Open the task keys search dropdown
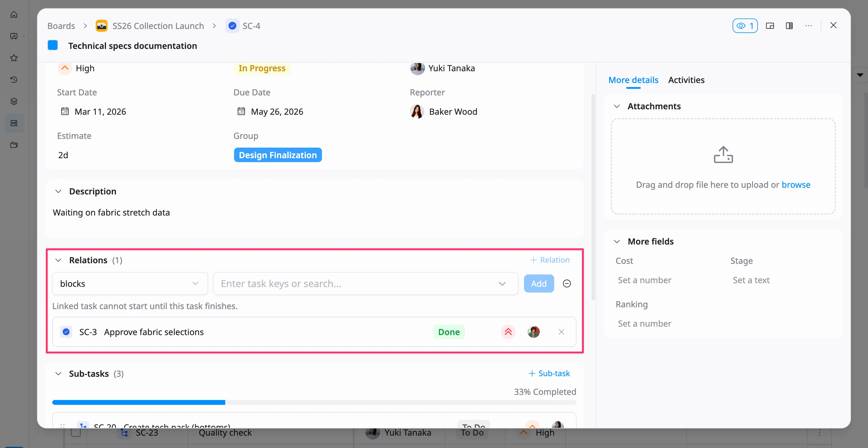Screen dimensions: 868x448 [x=365, y=283]
